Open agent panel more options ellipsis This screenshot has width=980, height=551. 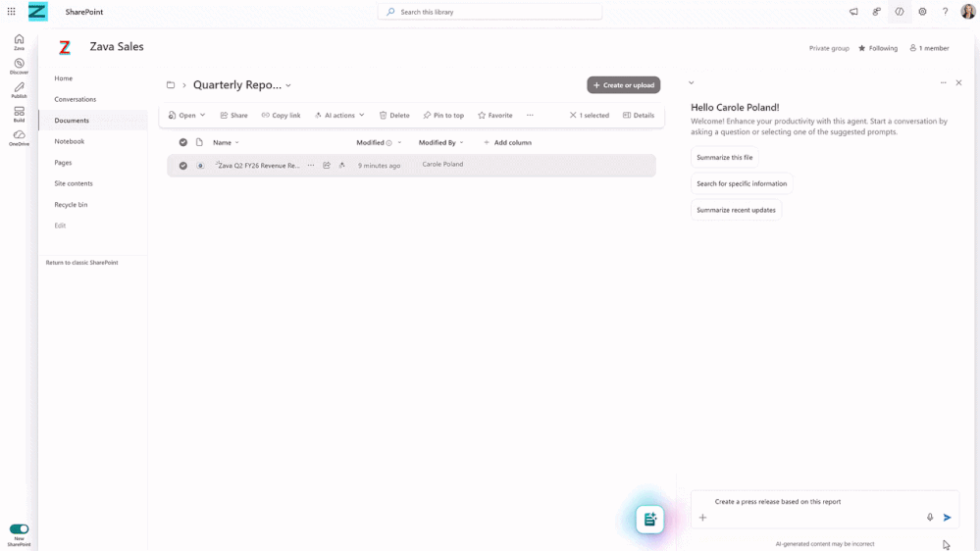(x=943, y=82)
